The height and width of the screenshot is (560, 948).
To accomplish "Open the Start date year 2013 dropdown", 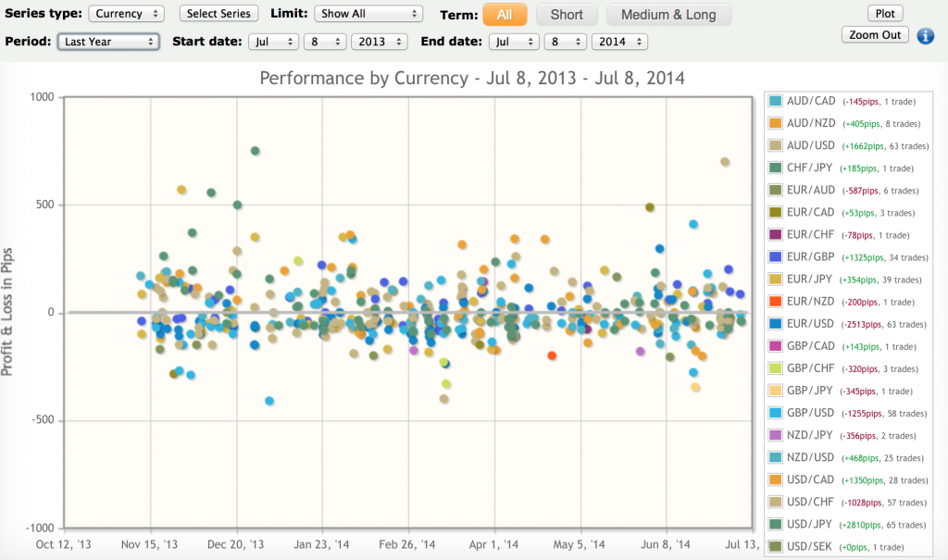I will [380, 42].
